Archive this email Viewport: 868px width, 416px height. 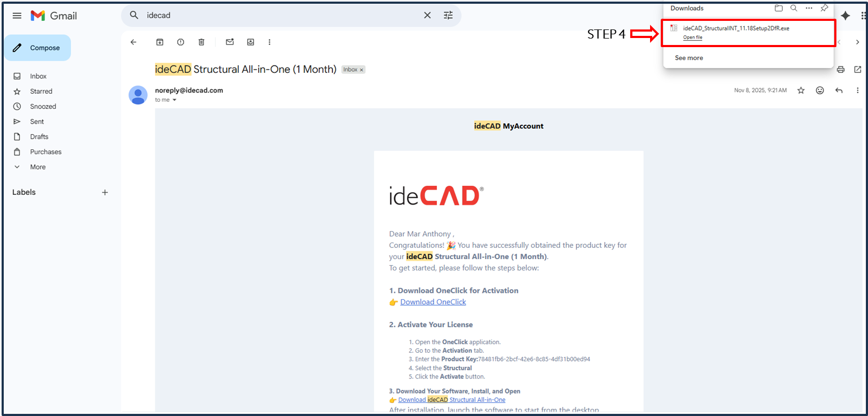[x=160, y=42]
